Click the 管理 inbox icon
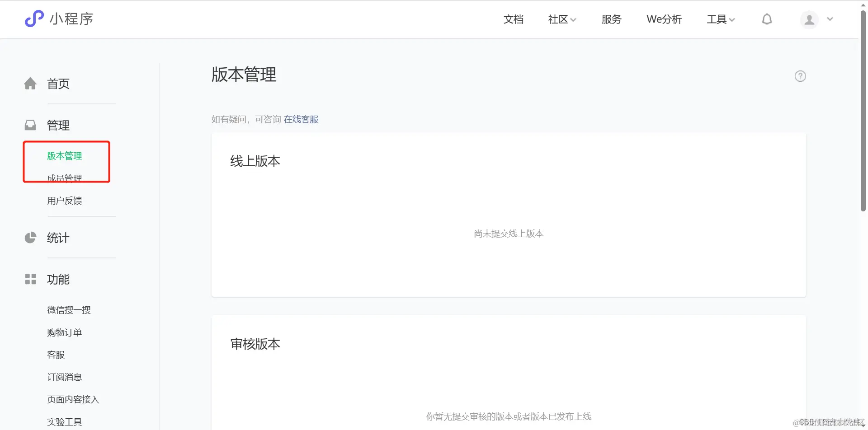Viewport: 868px width, 430px height. [x=30, y=125]
